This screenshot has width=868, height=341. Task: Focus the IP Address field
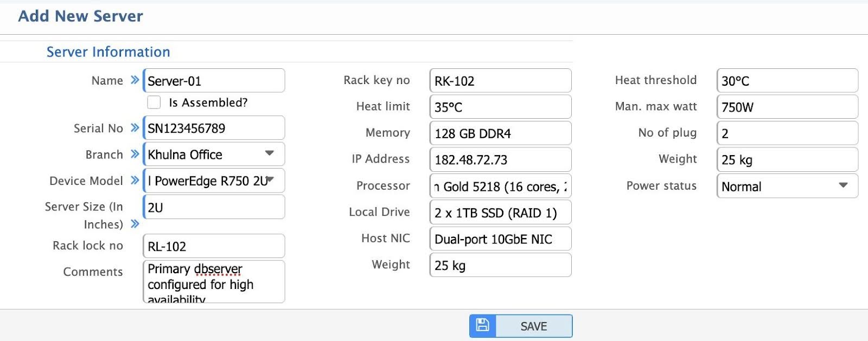coord(500,160)
